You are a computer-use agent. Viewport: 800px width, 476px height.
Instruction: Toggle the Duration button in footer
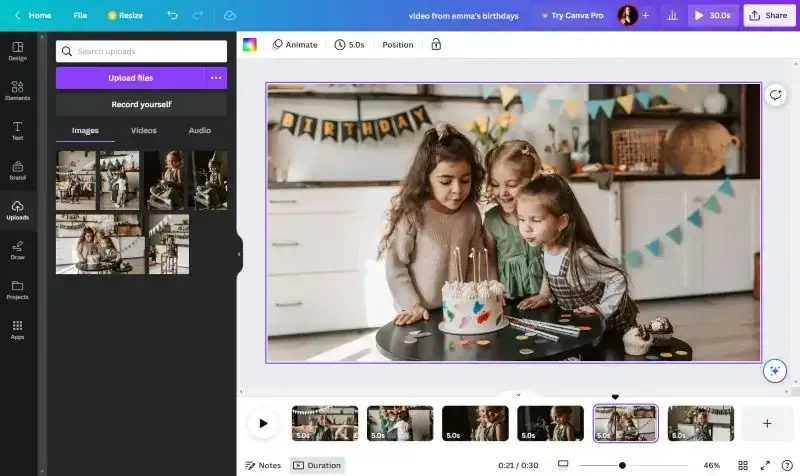tap(317, 465)
